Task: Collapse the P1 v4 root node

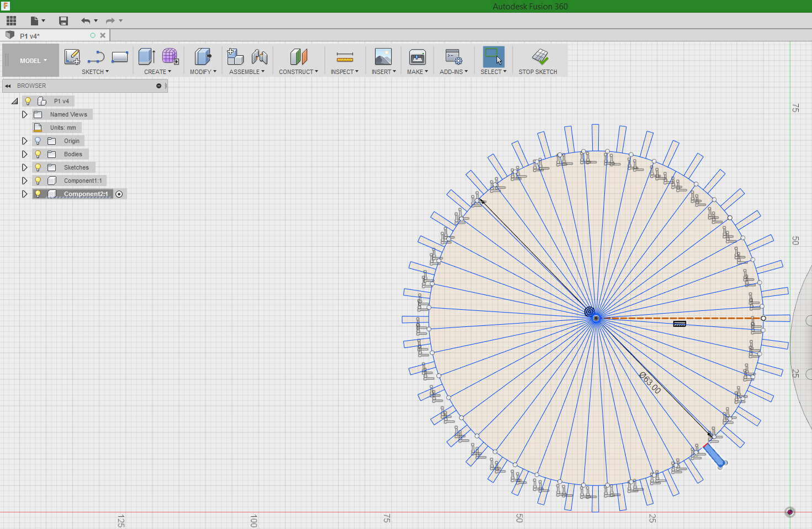Action: pos(14,101)
